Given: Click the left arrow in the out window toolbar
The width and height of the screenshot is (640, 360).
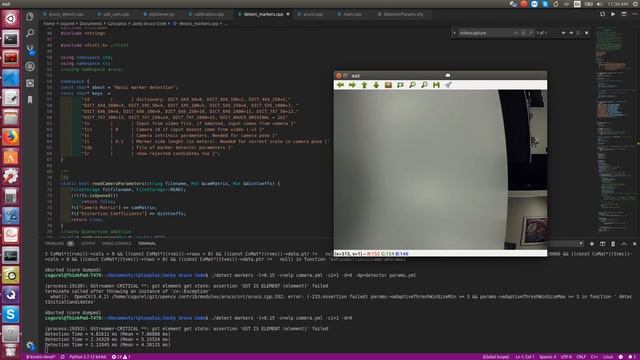Looking at the screenshot, I should coord(340,85).
